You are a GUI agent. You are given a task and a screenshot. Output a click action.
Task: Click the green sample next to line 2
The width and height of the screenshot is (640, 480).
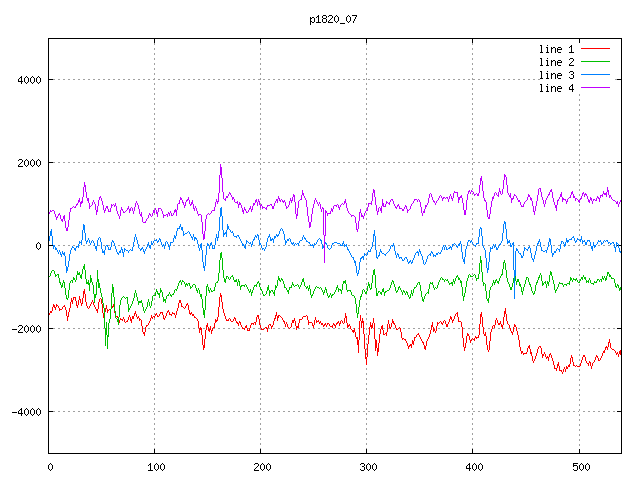(595, 62)
